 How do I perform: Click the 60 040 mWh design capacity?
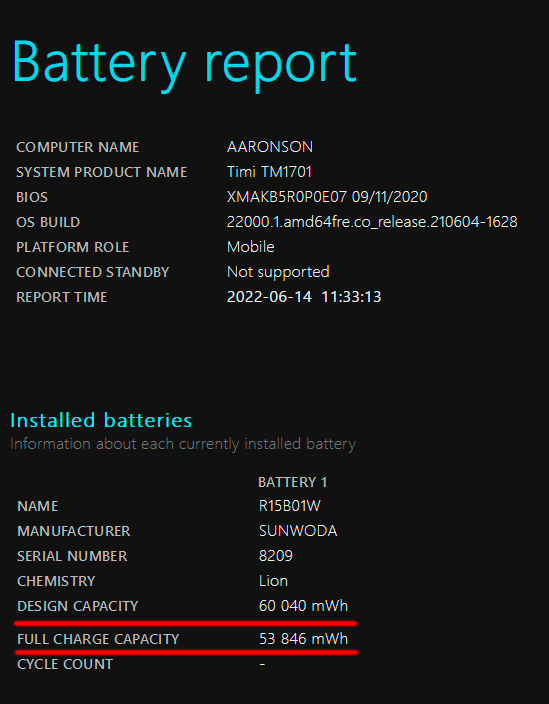[303, 606]
